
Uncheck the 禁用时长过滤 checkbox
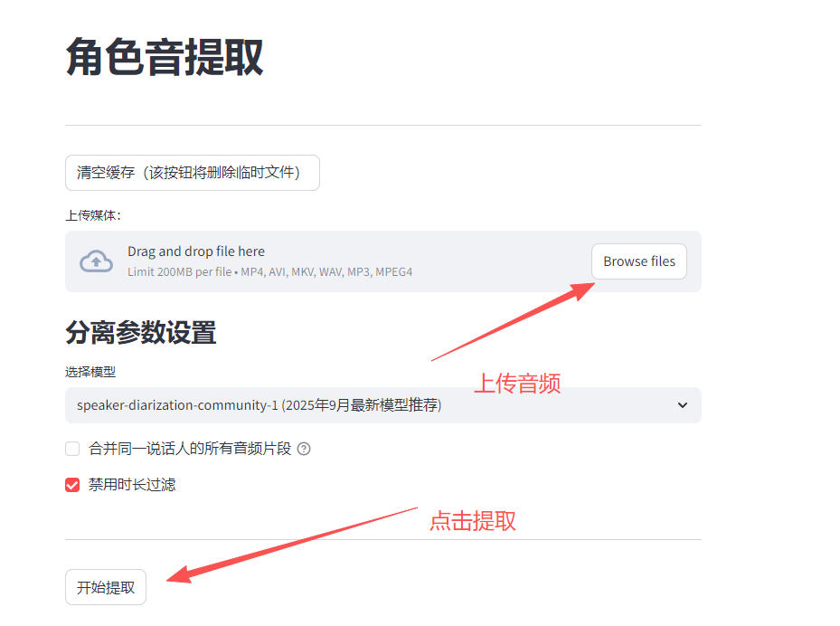pyautogui.click(x=72, y=485)
